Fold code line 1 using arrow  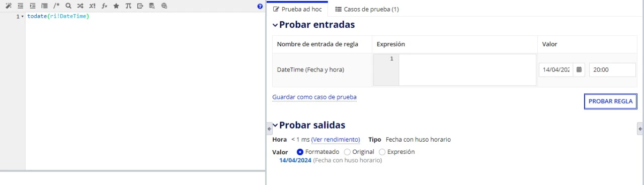[23, 17]
